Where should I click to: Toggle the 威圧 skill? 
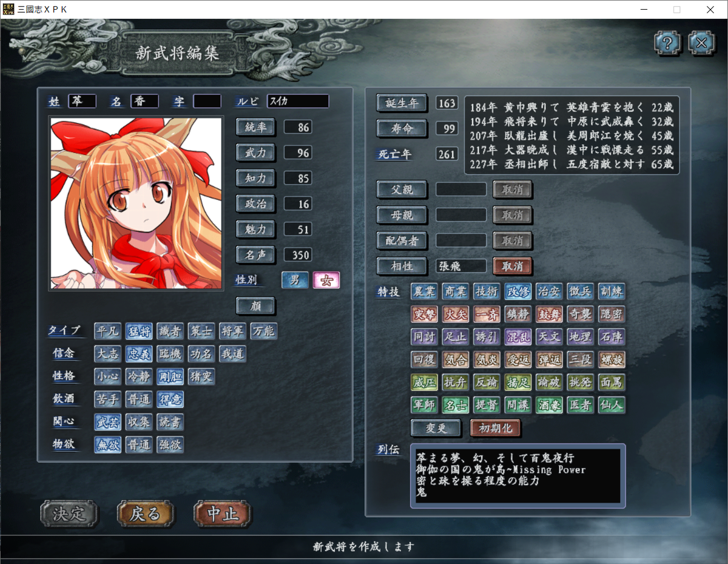423,382
